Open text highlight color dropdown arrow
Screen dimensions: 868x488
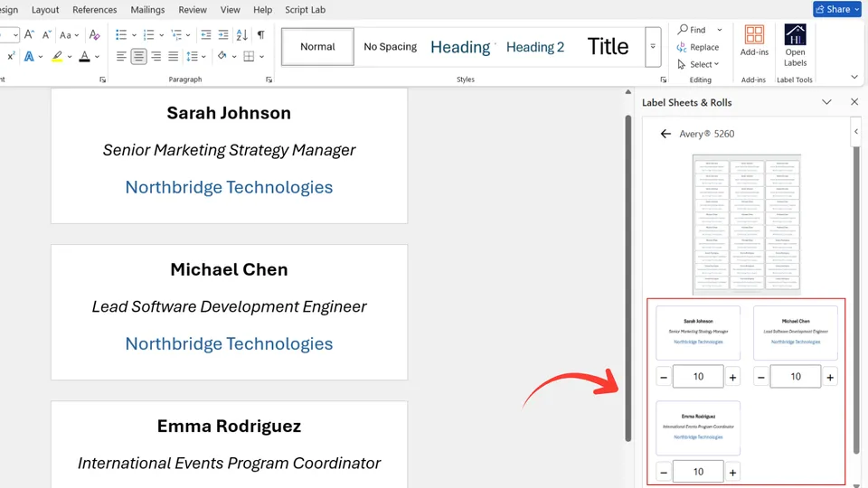click(71, 56)
